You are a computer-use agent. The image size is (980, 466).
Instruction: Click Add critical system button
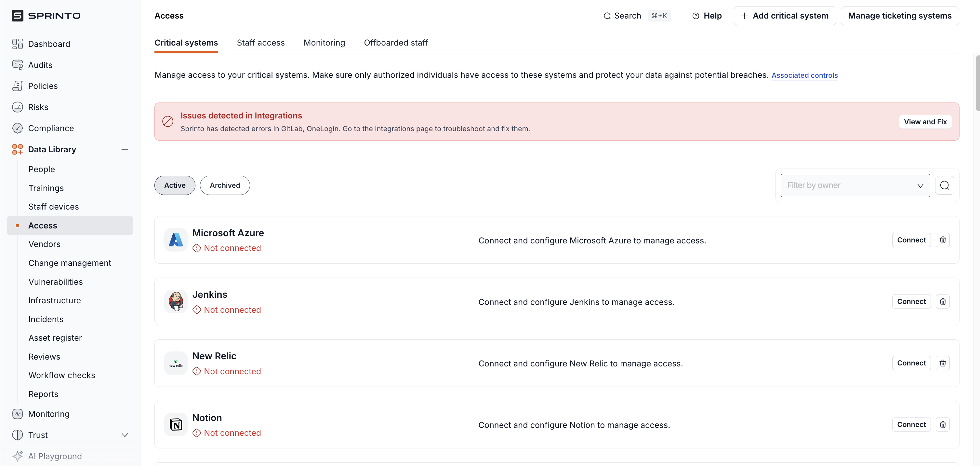[x=785, y=16]
